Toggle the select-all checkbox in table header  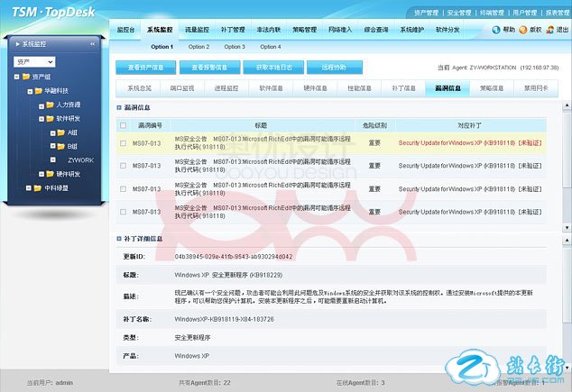pos(123,124)
